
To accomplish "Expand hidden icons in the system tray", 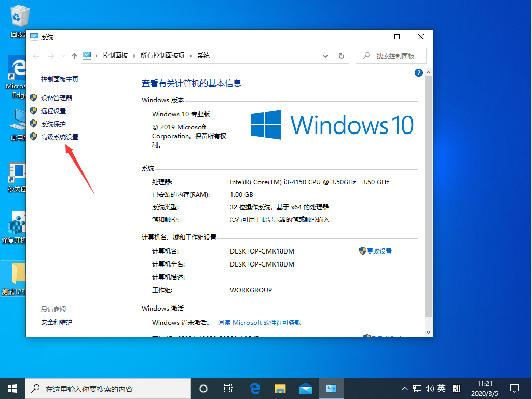I will pos(404,388).
